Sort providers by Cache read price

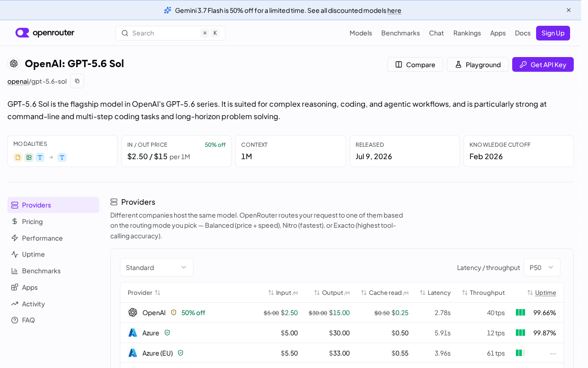[x=384, y=293]
